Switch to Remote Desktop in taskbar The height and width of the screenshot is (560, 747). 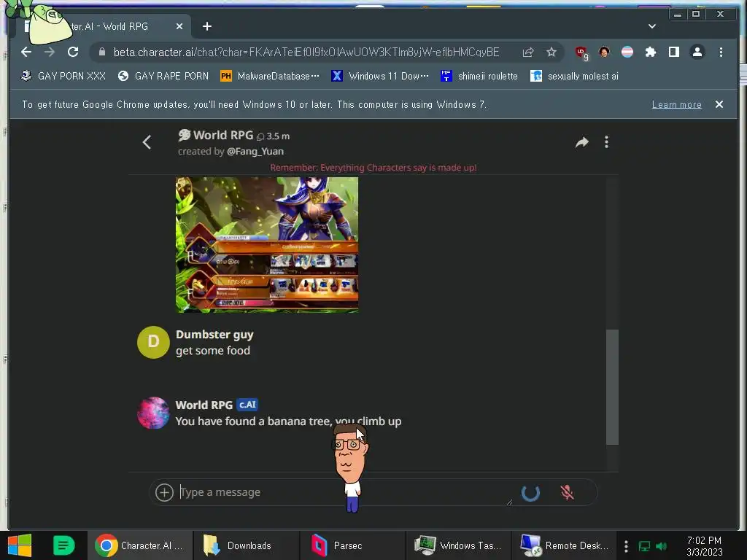[x=564, y=545]
